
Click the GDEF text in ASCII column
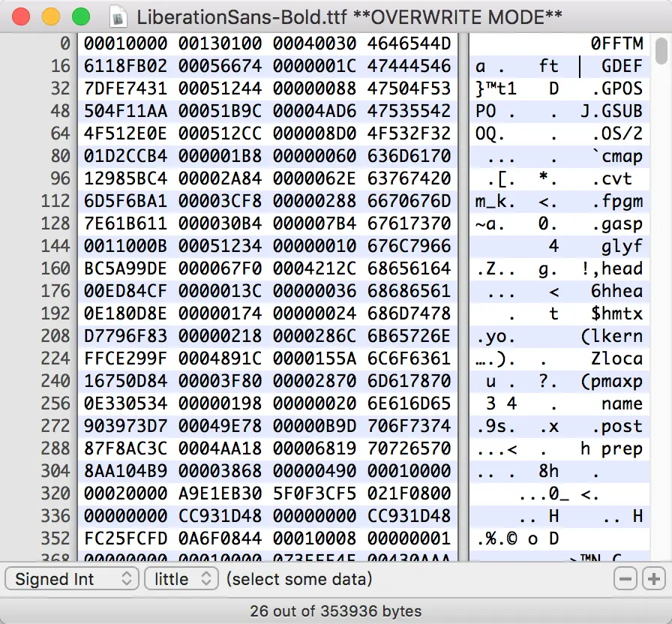coord(622,66)
